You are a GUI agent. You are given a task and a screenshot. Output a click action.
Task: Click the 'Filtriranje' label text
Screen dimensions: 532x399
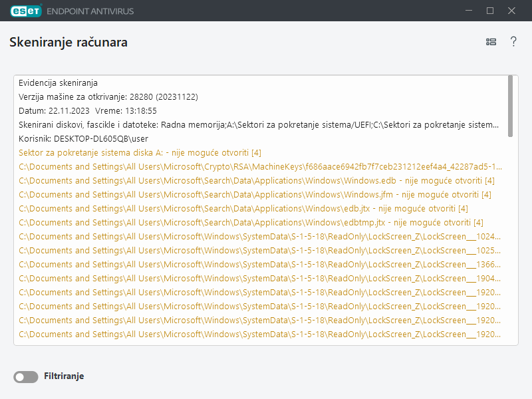pyautogui.click(x=64, y=376)
